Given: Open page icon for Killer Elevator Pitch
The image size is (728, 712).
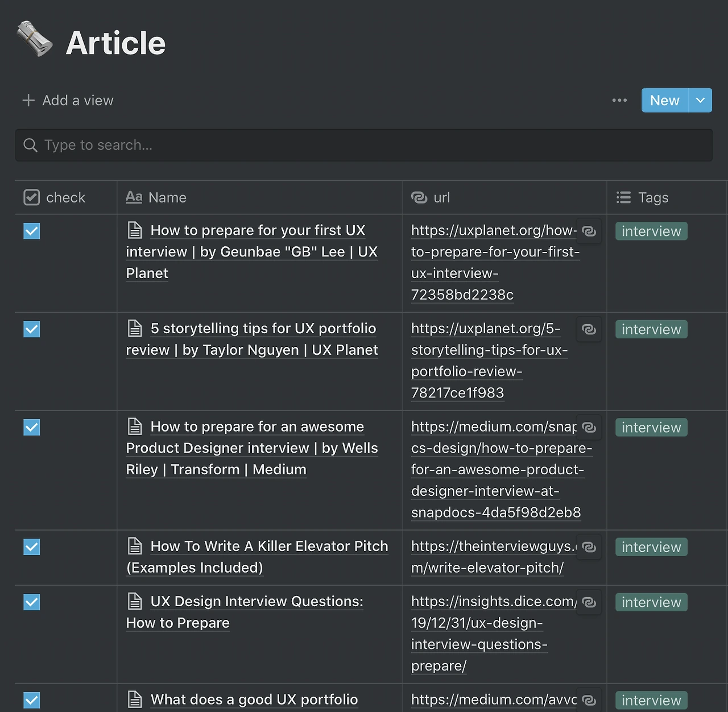Looking at the screenshot, I should [135, 547].
